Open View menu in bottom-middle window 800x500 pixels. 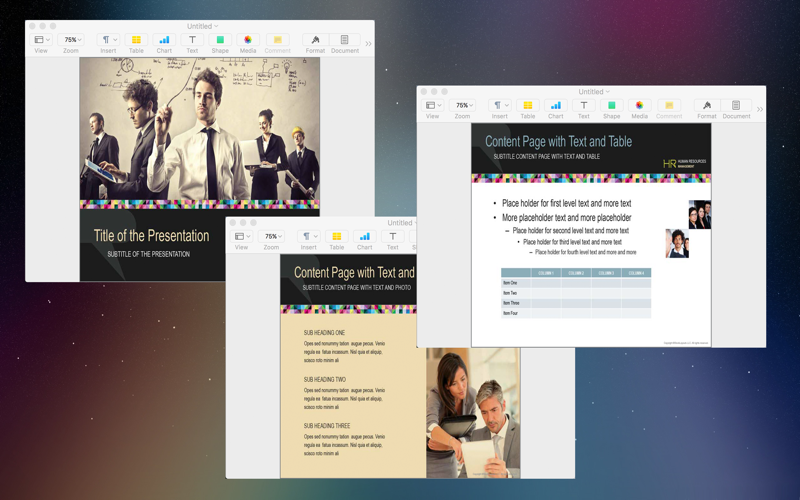tap(241, 236)
